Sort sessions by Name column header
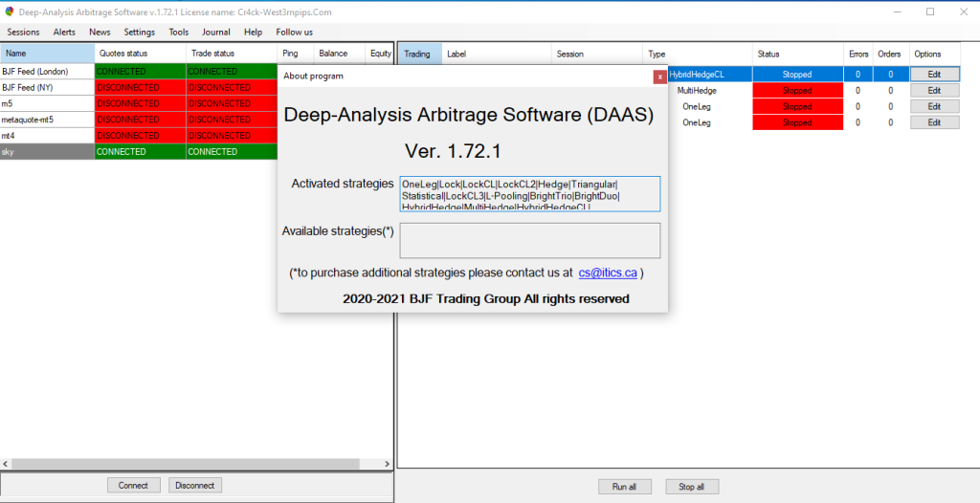Viewport: 980px width, 503px height. pos(48,54)
